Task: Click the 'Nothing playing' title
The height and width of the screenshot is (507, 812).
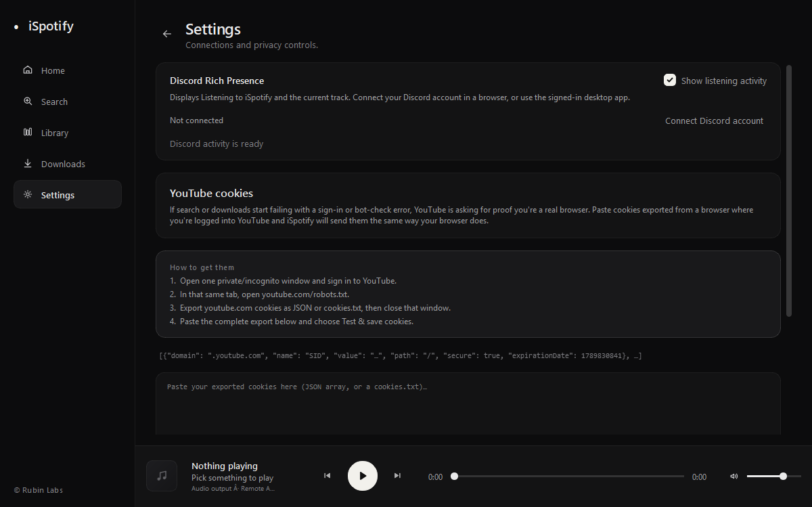Action: [225, 466]
